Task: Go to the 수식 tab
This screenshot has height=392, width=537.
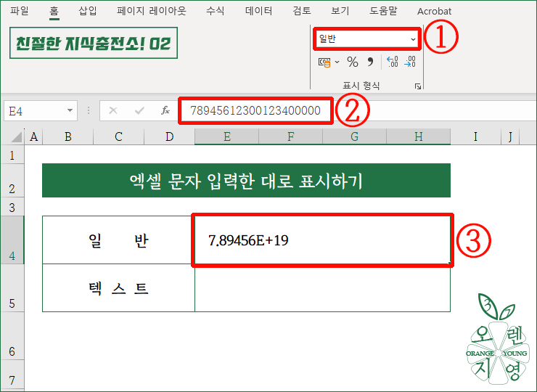Action: [215, 11]
